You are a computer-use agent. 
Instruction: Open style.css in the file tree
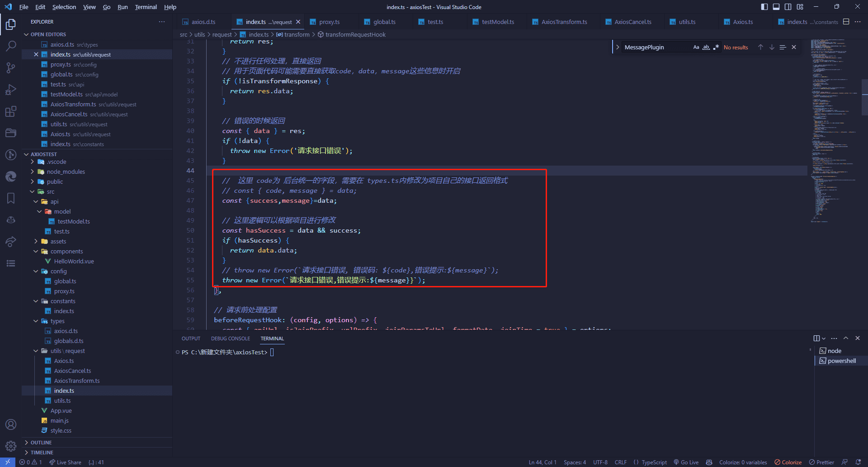tap(61, 430)
